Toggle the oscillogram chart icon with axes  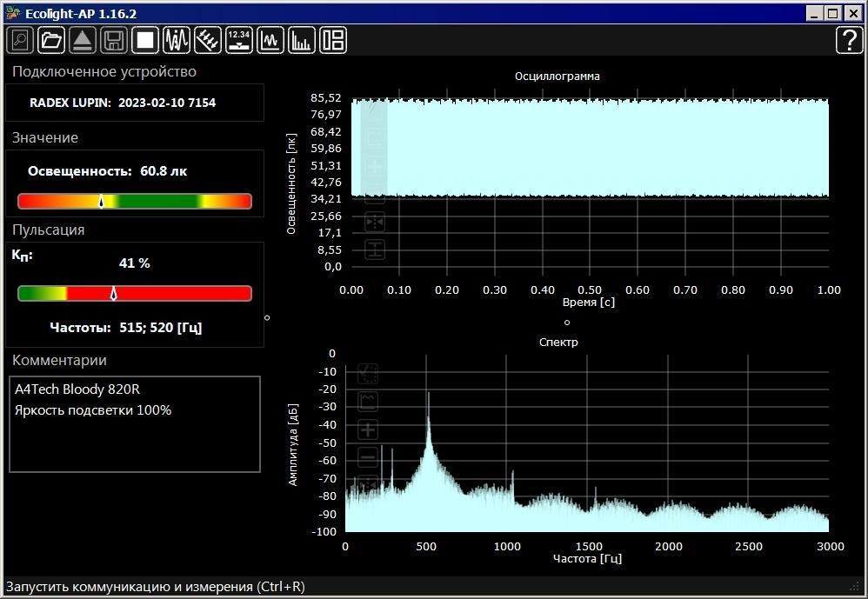coord(270,40)
